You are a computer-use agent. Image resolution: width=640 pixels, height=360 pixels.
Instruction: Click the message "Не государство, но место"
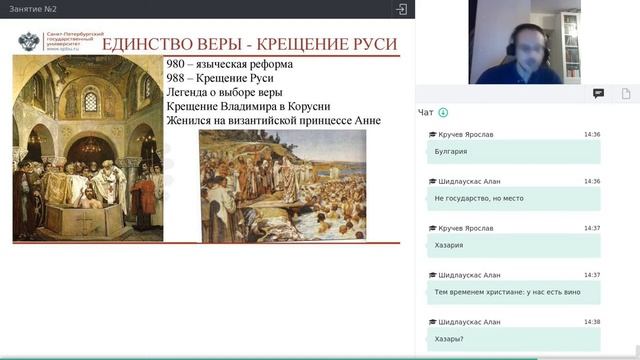pyautogui.click(x=514, y=198)
